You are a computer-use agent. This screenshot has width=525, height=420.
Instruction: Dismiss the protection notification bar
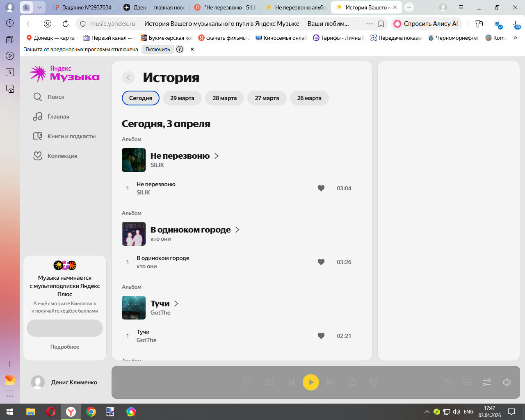192,49
